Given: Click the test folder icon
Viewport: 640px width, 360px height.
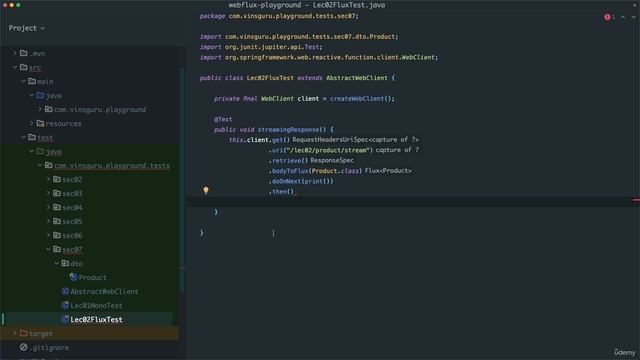Looking at the screenshot, I should (32, 137).
